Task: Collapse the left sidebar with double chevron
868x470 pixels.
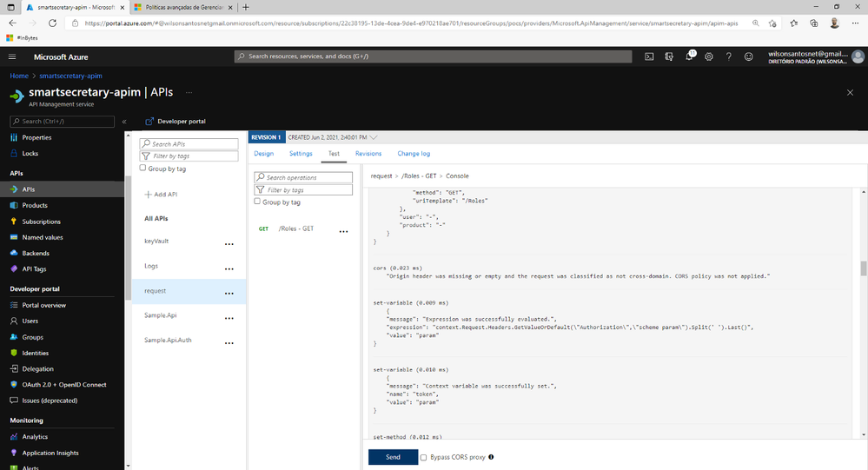Action: 124,122
